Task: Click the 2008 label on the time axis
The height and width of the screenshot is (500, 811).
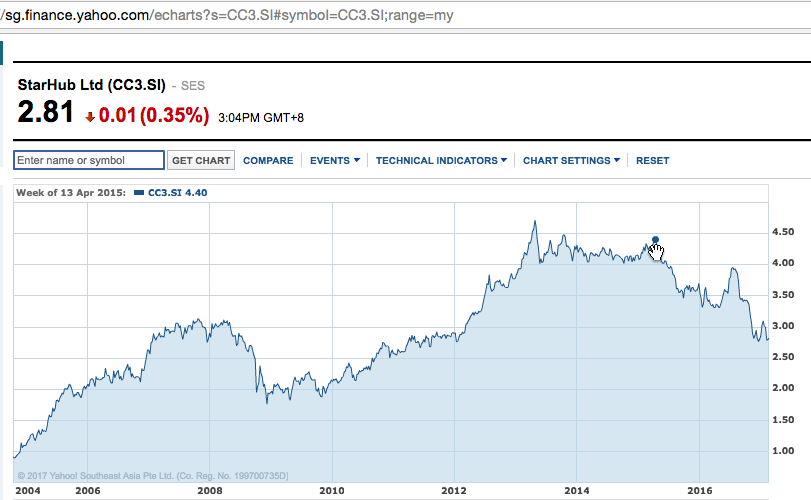Action: [209, 491]
